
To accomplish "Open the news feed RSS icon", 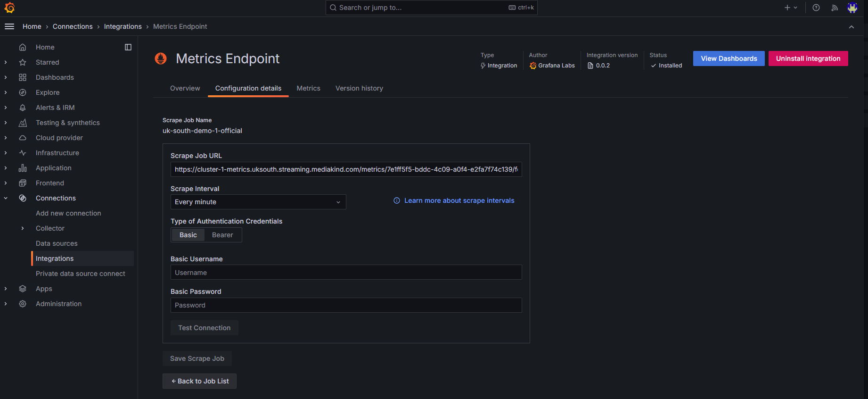I will [x=835, y=8].
